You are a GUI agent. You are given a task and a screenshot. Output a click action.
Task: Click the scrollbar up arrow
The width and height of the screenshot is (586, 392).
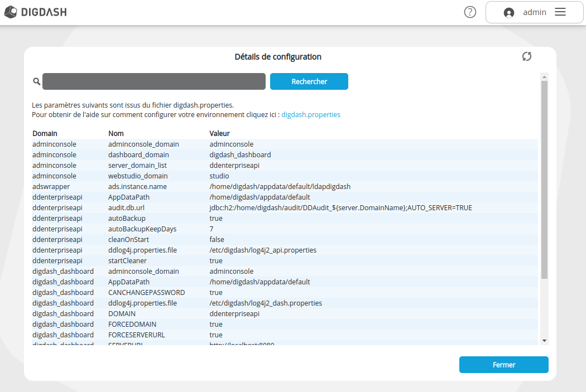(x=544, y=77)
